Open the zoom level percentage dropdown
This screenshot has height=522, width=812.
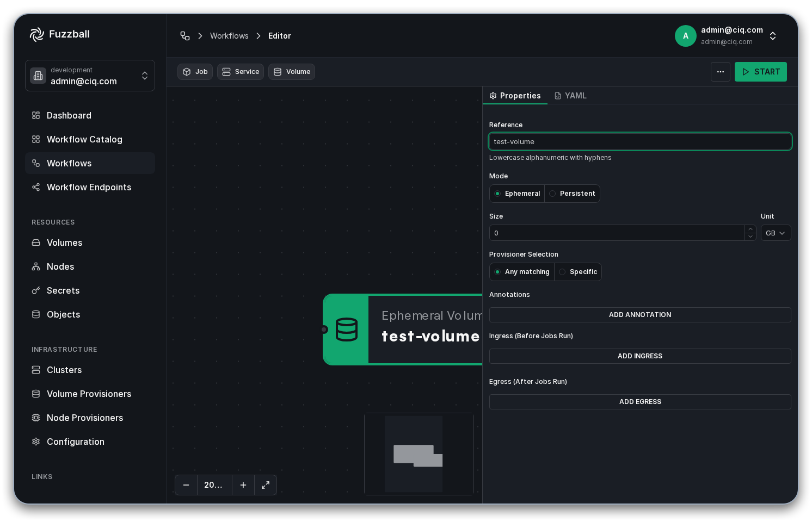[x=214, y=485]
